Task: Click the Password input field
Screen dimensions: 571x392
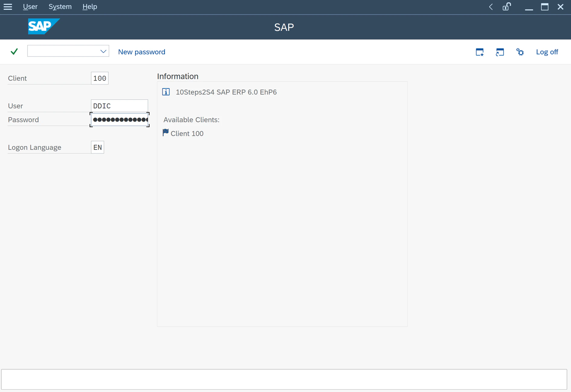Action: point(119,120)
